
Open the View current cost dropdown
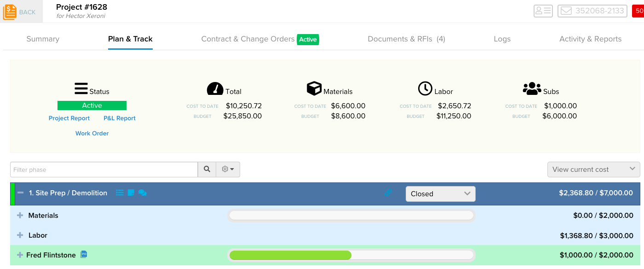tap(593, 170)
